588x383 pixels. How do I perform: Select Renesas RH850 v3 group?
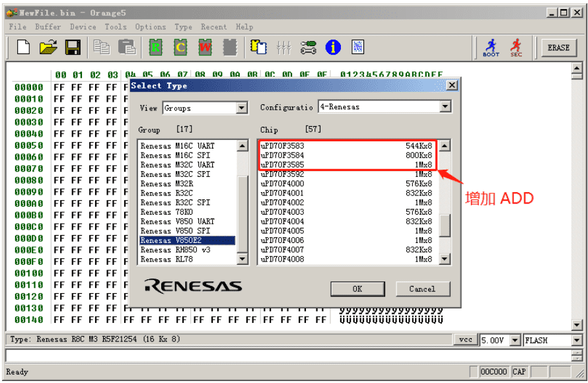pyautogui.click(x=188, y=250)
